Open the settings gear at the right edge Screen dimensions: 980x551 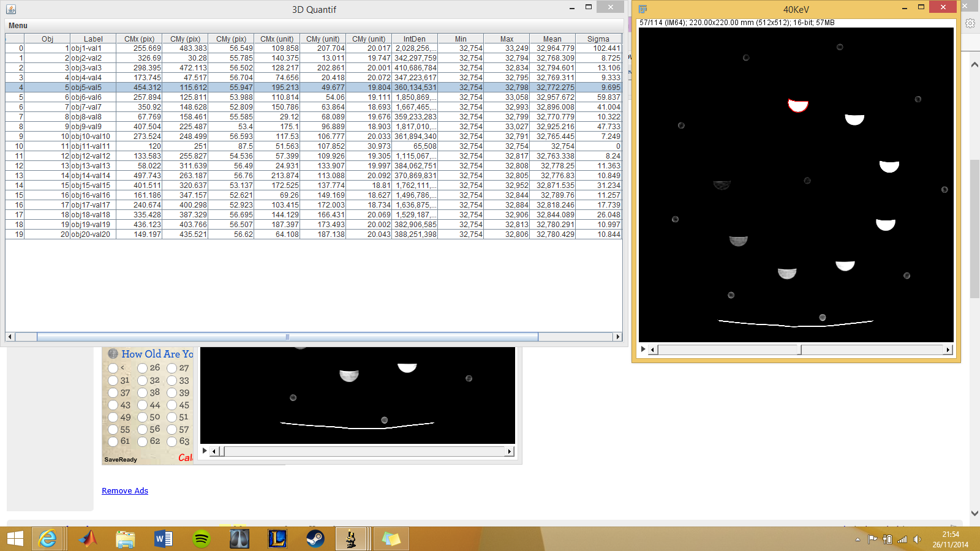point(970,23)
